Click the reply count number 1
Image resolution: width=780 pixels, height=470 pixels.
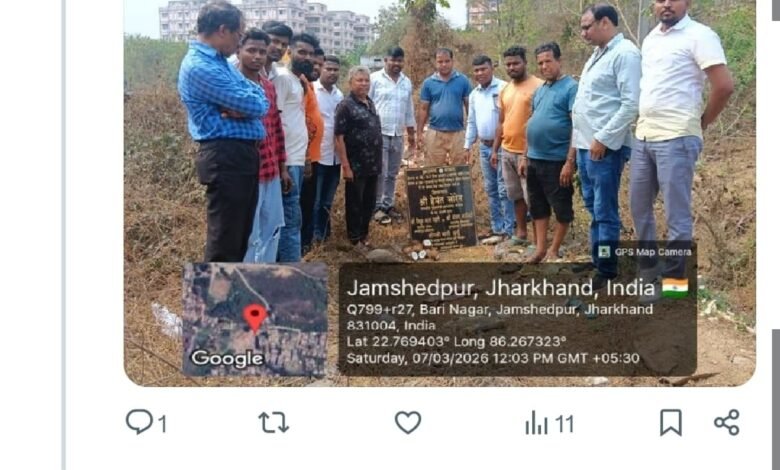[162, 425]
